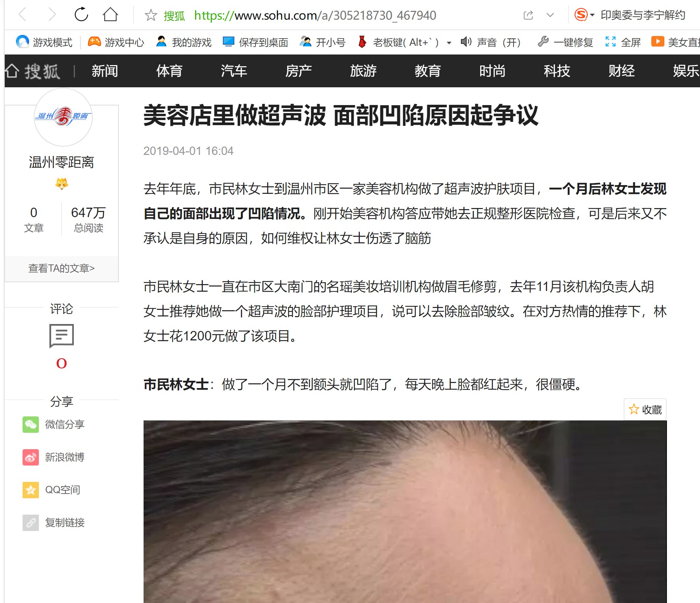Share to QQ空间 icon
The width and height of the screenshot is (700, 603).
pyautogui.click(x=31, y=490)
